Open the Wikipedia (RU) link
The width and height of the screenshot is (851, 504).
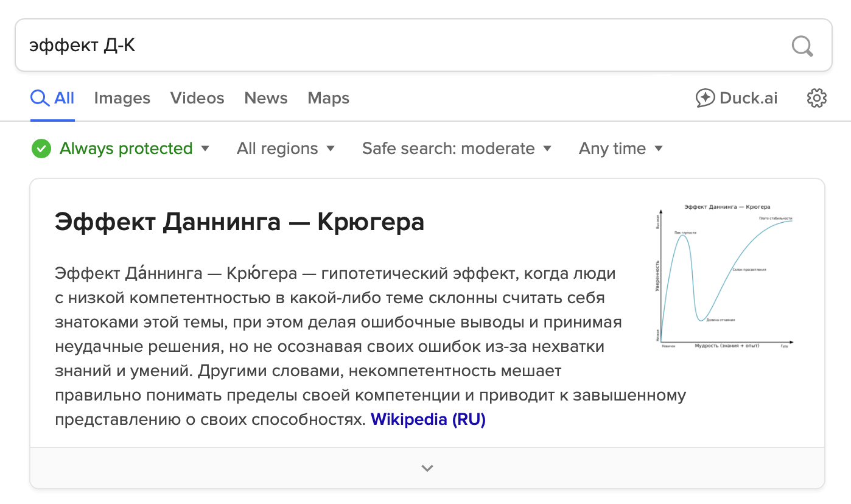pyautogui.click(x=428, y=420)
